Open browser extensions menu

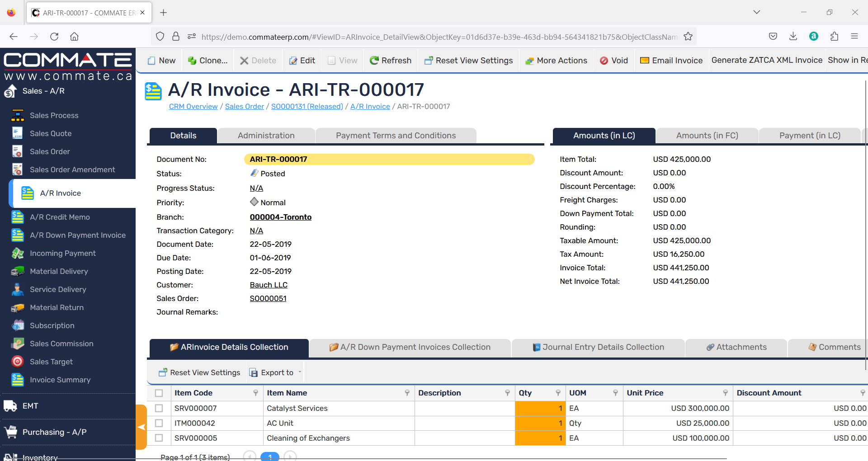tap(834, 37)
